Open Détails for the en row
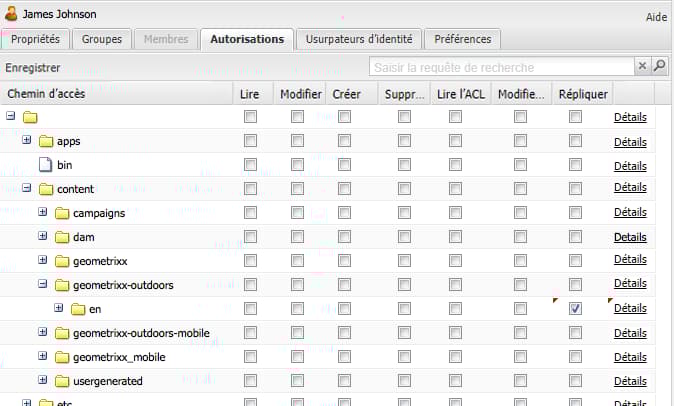The image size is (674, 406). pos(630,308)
